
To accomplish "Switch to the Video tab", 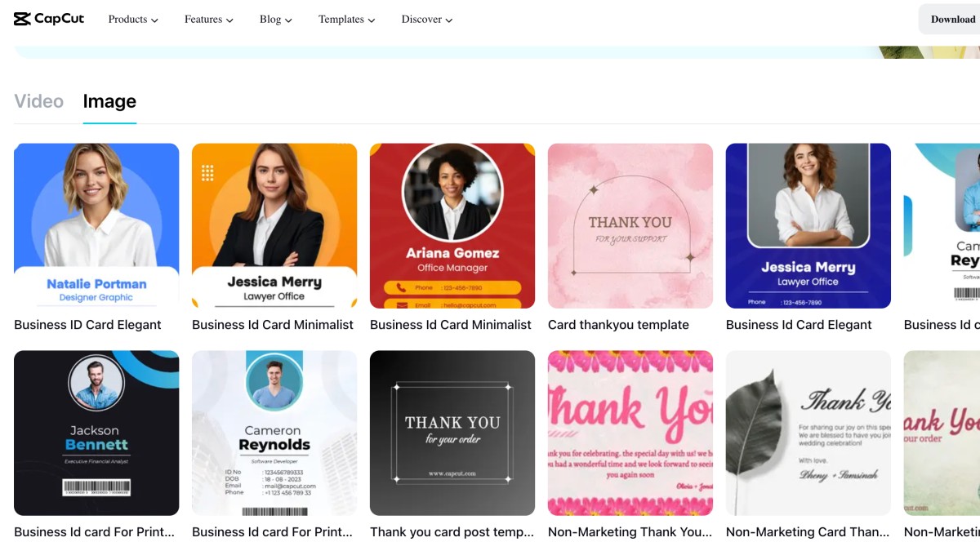I will tap(38, 101).
